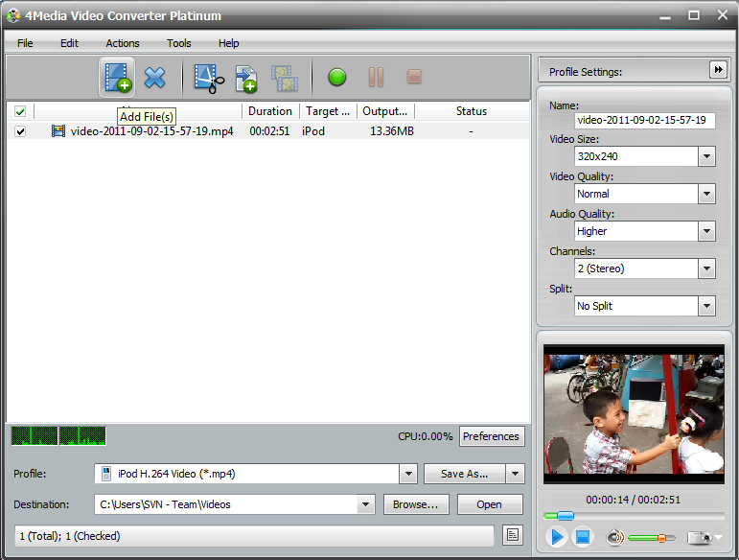The height and width of the screenshot is (560, 739).
Task: Click the Browse... button
Action: [x=416, y=504]
